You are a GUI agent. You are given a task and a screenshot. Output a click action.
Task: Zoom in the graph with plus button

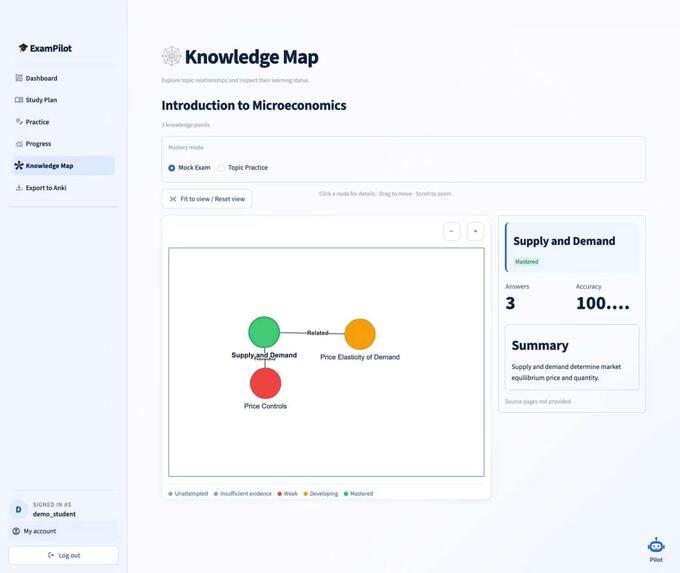pyautogui.click(x=475, y=231)
